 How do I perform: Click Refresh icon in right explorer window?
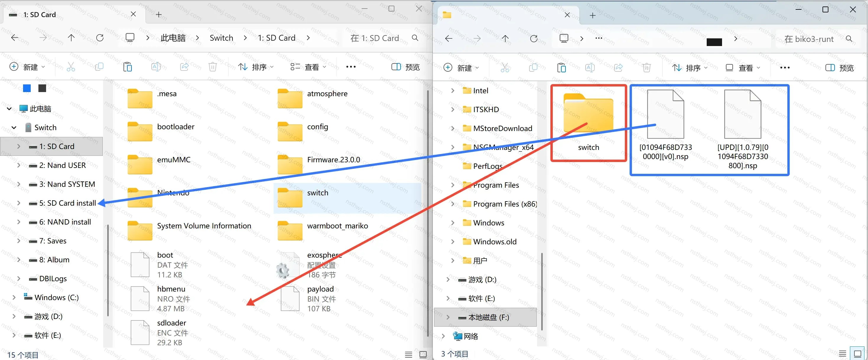[533, 38]
